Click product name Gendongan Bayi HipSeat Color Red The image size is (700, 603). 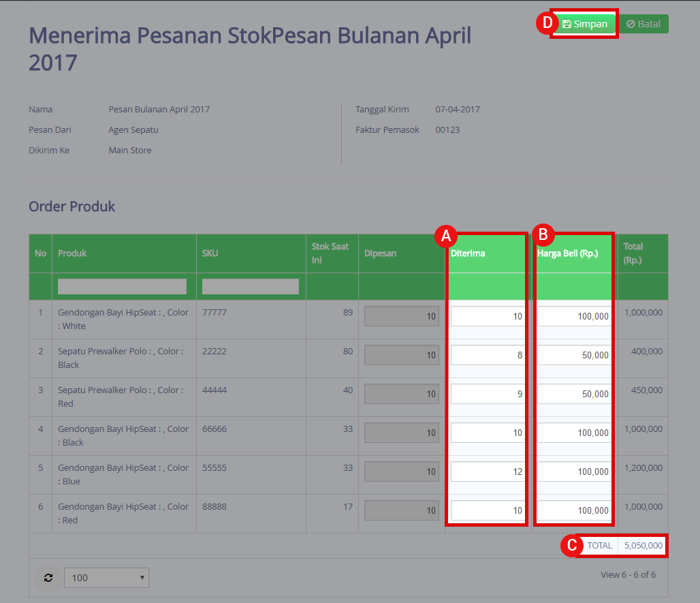point(123,513)
